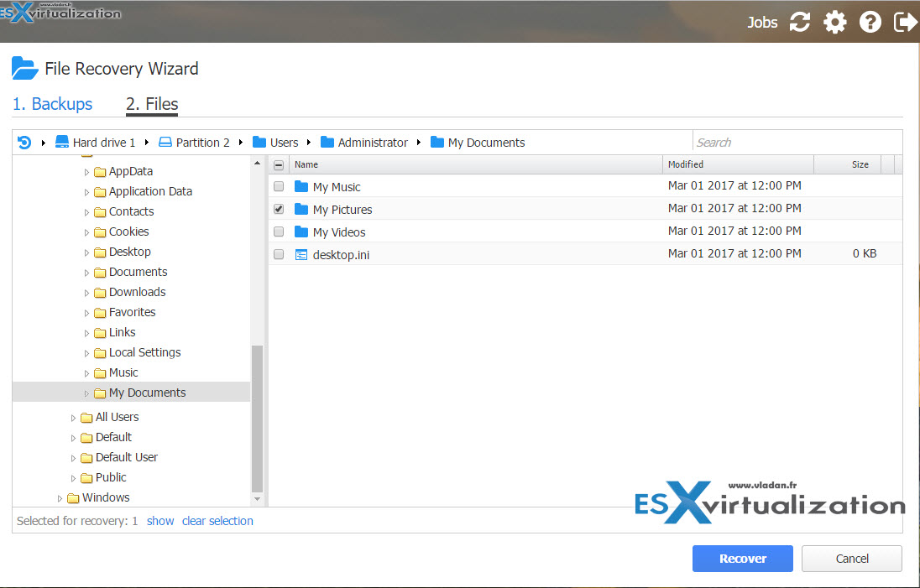The width and height of the screenshot is (920, 588).
Task: Open settings gear in top bar
Action: click(835, 23)
